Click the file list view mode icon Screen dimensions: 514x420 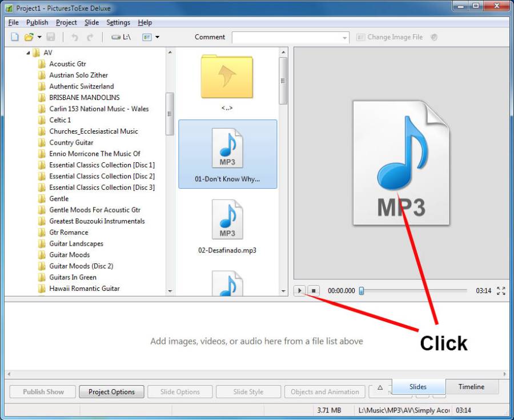146,37
